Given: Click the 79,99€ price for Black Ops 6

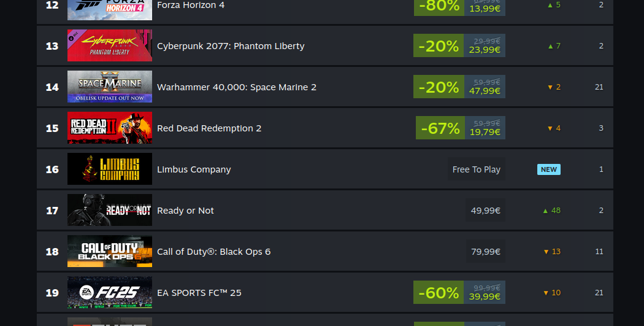Looking at the screenshot, I should 486,252.
